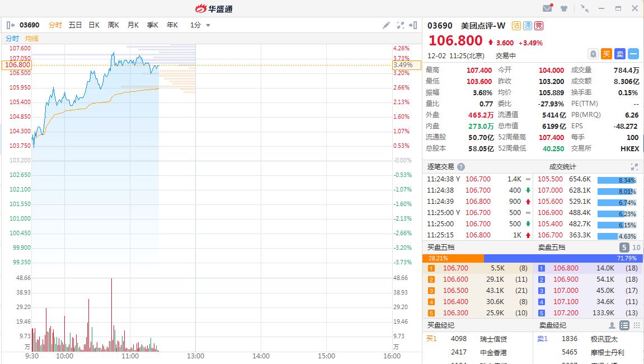The width and height of the screenshot is (644, 364).
Task: Open the skin theme shirt icon
Action: click(x=564, y=8)
